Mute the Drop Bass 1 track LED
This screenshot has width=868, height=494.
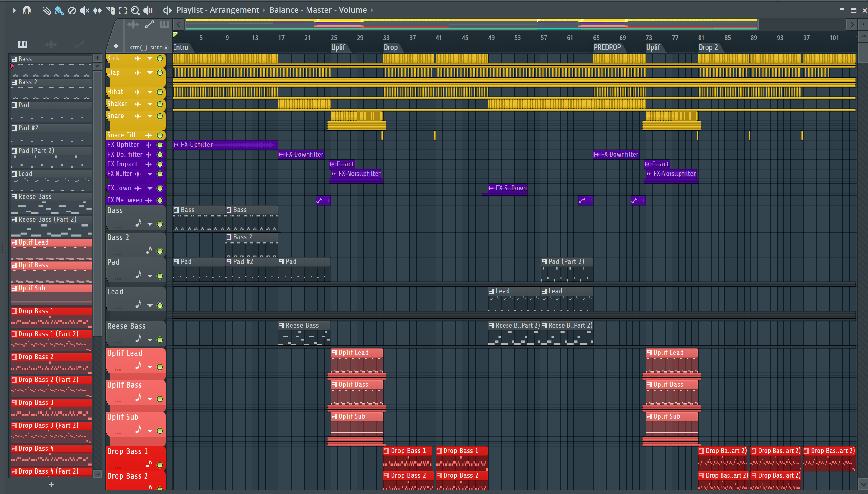click(159, 465)
